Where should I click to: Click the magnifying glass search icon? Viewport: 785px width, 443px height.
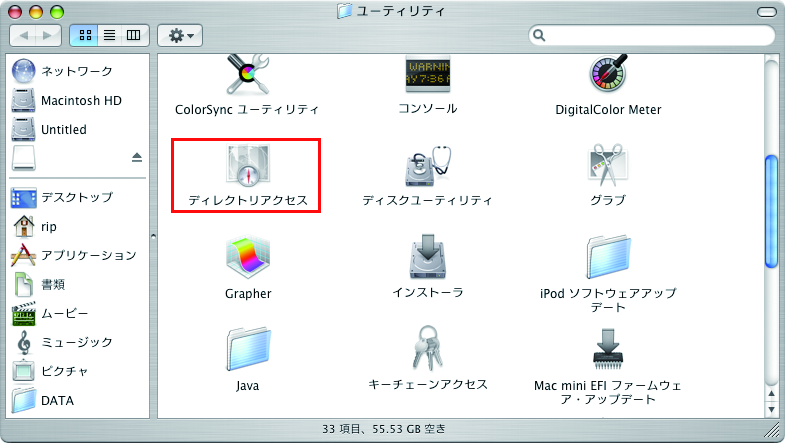pos(539,35)
